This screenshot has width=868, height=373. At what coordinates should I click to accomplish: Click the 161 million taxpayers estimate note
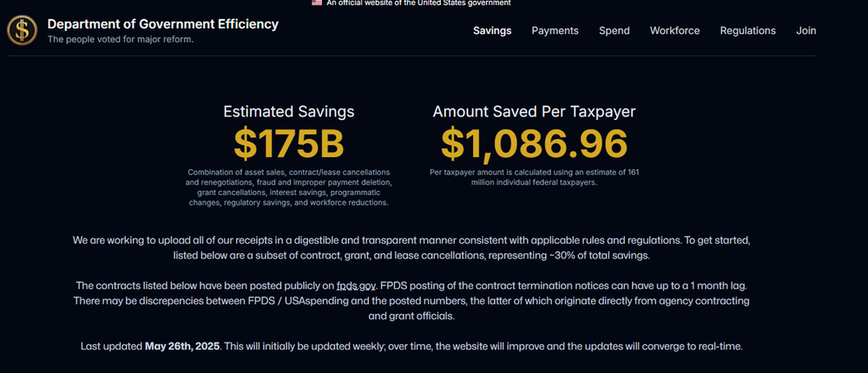pyautogui.click(x=534, y=177)
